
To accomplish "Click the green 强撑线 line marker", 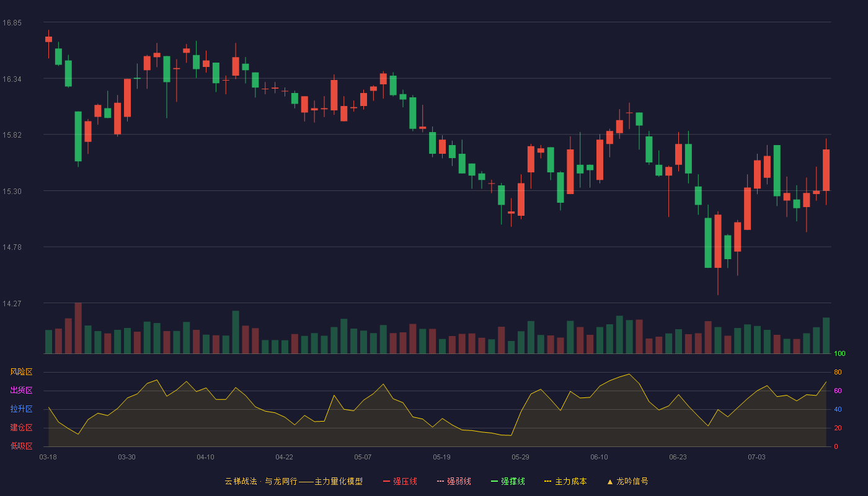I will [x=494, y=481].
